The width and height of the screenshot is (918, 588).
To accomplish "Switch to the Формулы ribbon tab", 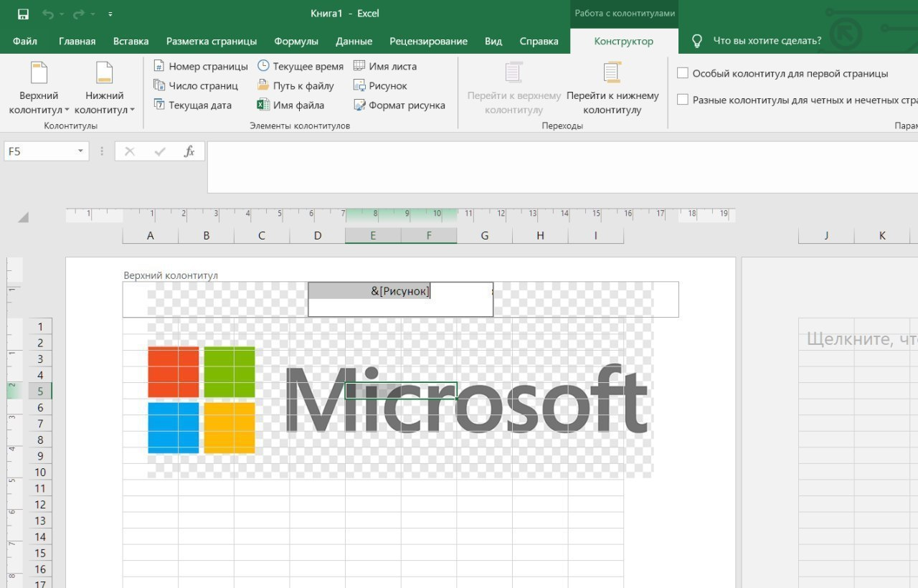I will click(296, 41).
